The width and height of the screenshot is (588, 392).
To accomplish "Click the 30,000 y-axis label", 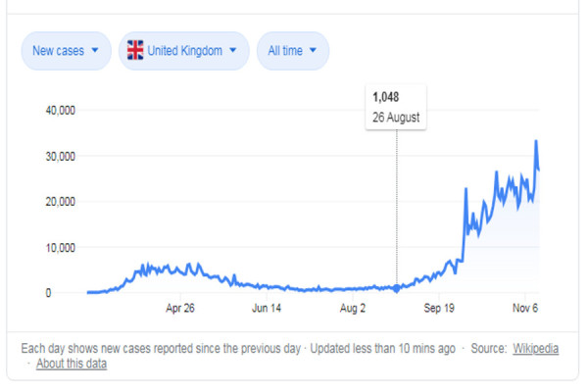I will 61,156.
